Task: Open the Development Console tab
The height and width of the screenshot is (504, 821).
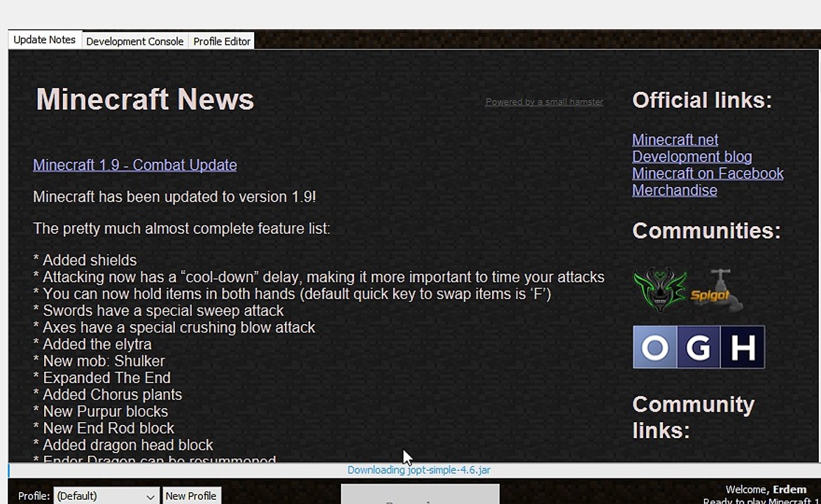Action: [134, 41]
